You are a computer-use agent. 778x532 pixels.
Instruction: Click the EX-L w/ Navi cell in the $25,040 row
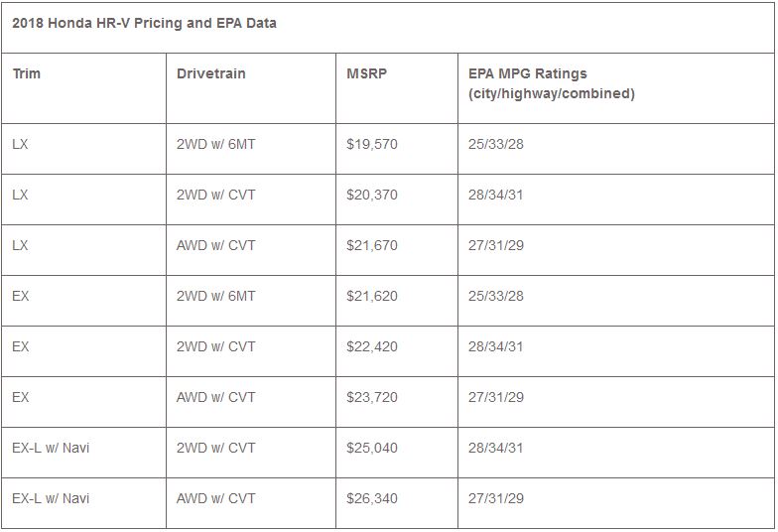tap(51, 448)
